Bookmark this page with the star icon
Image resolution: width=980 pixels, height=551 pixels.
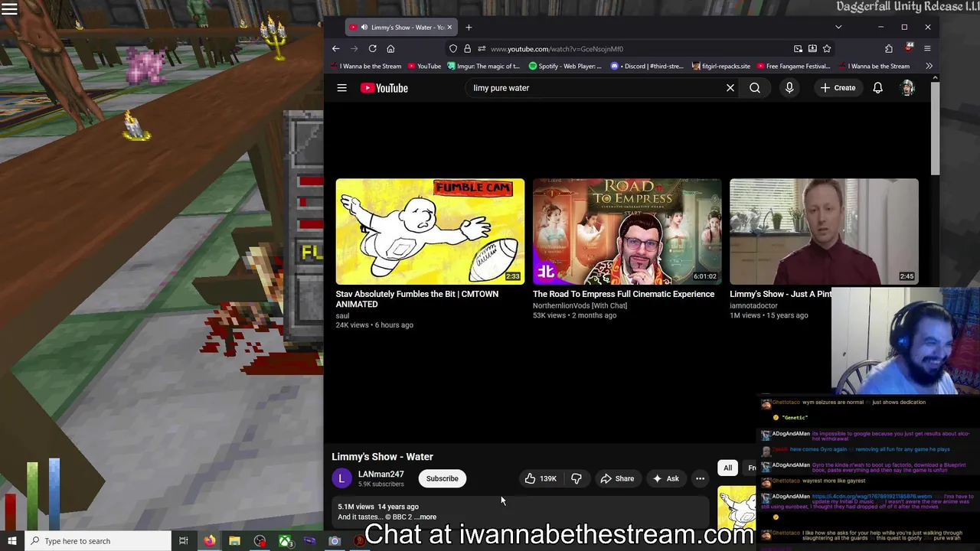click(827, 49)
